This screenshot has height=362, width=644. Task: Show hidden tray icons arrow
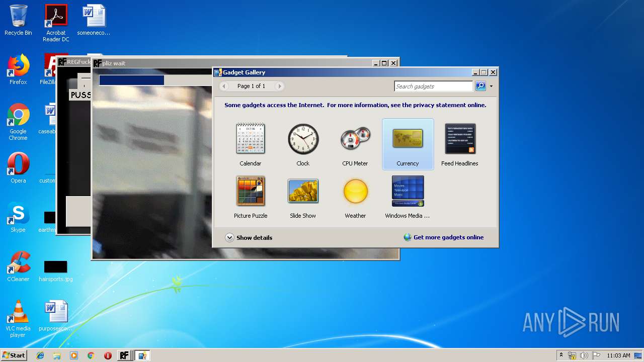coord(561,355)
